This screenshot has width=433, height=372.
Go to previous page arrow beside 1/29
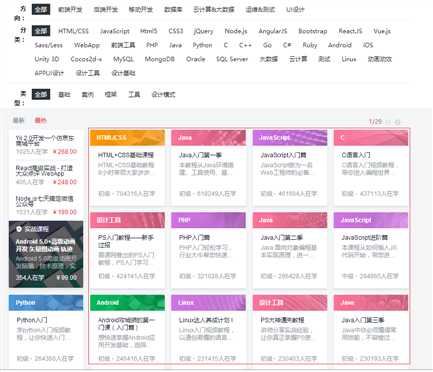tap(388, 122)
